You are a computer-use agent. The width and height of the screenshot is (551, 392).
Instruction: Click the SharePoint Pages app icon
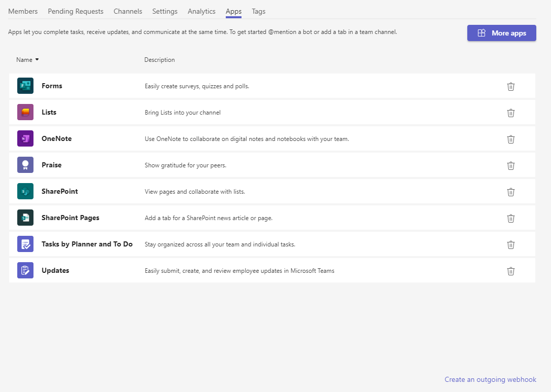click(25, 218)
